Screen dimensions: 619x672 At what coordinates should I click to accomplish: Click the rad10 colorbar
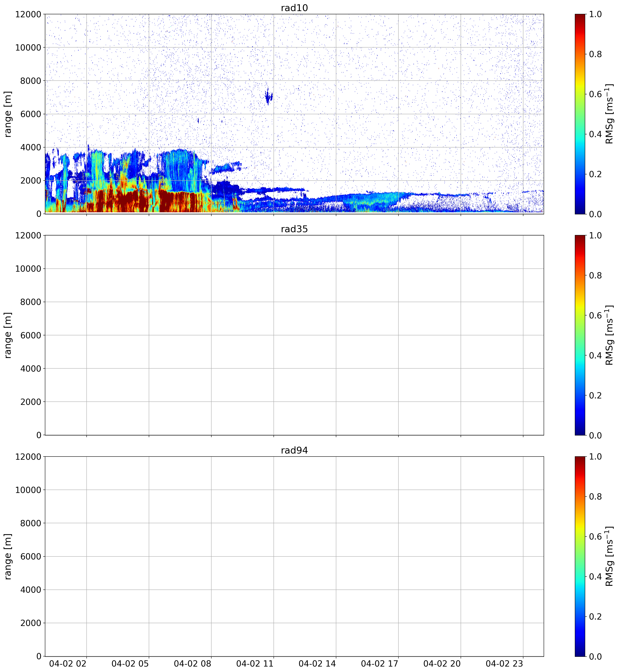[580, 114]
